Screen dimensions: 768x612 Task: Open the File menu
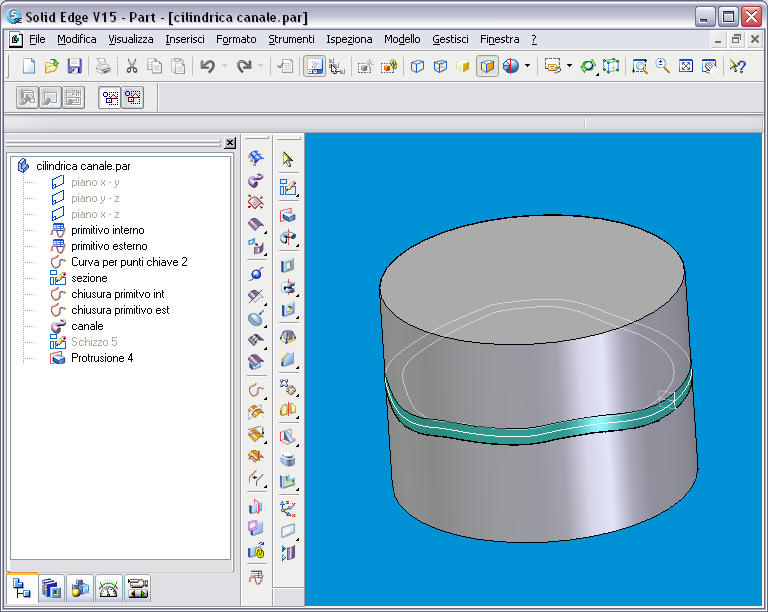pos(37,39)
